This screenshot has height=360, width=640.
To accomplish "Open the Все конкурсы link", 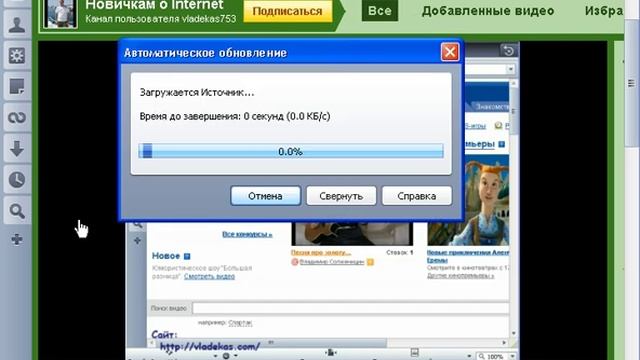I will [247, 234].
